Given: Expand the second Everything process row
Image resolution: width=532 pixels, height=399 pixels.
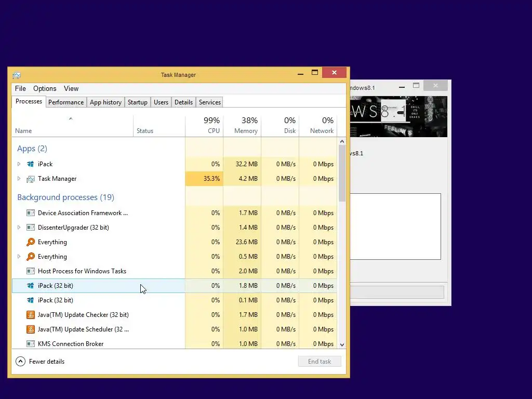Looking at the screenshot, I should 19,257.
